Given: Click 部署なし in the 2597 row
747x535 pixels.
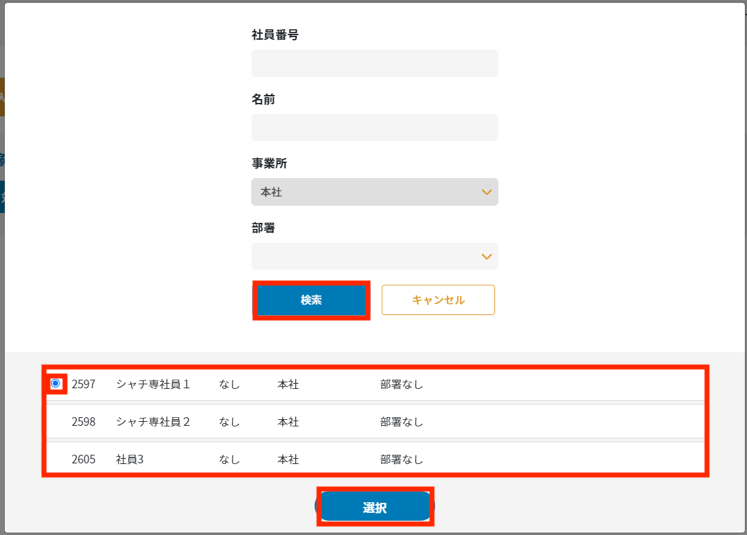Looking at the screenshot, I should [402, 384].
